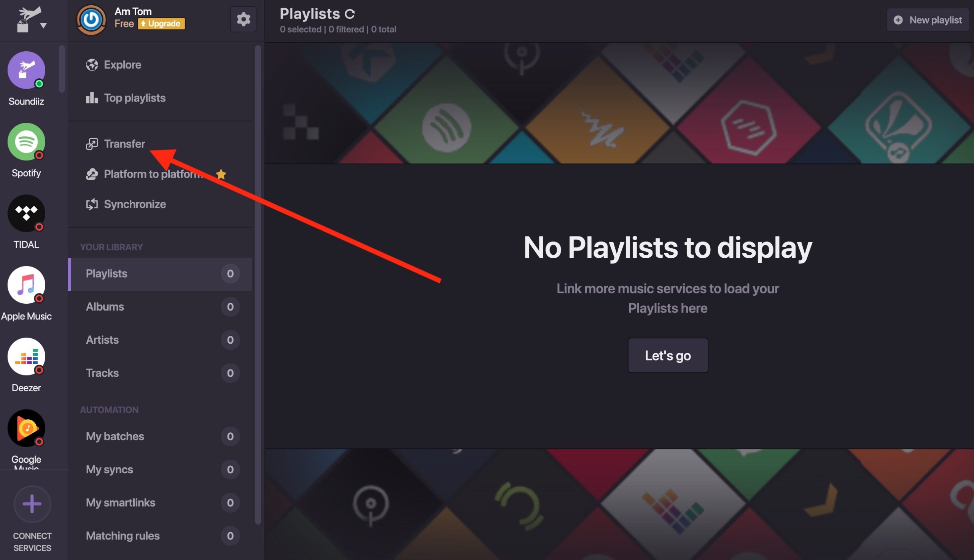Open the settings gear
974x560 pixels.
243,19
